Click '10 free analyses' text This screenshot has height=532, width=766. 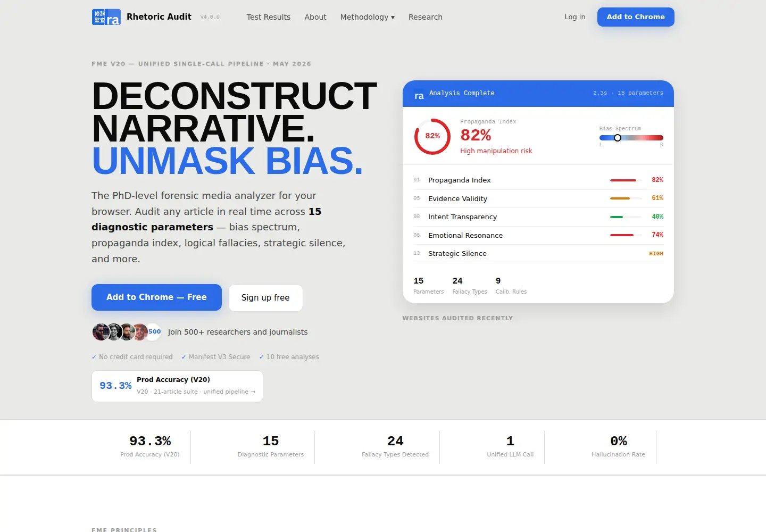293,357
